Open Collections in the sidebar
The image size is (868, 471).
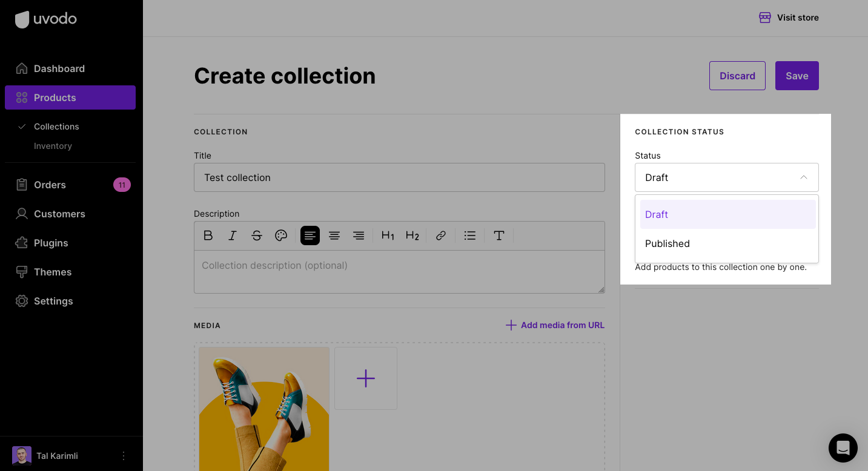point(56,127)
